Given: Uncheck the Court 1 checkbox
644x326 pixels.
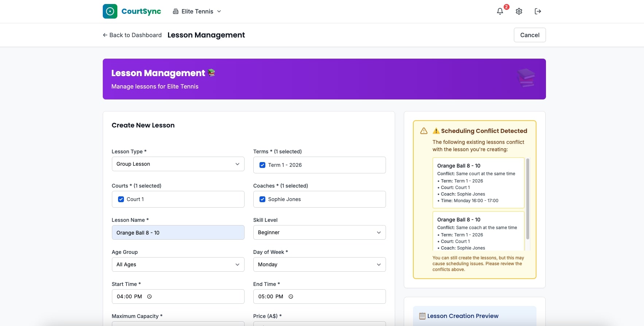Looking at the screenshot, I should point(121,199).
